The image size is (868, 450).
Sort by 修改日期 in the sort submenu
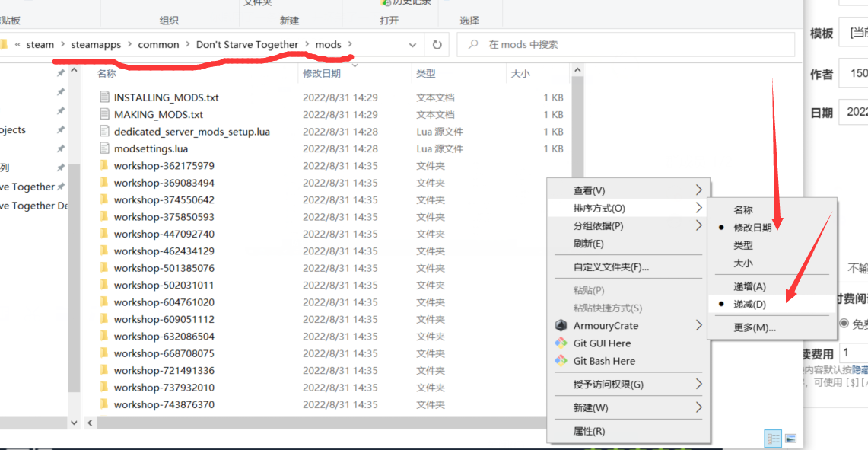[772, 227]
